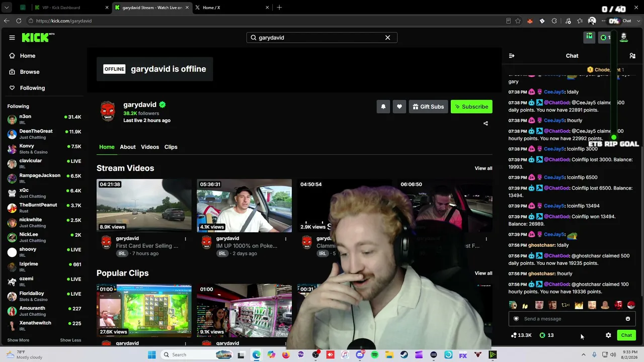Viewport: 644px width, 362px height.
Task: Open garydavid's profile avatar image
Action: [x=108, y=111]
